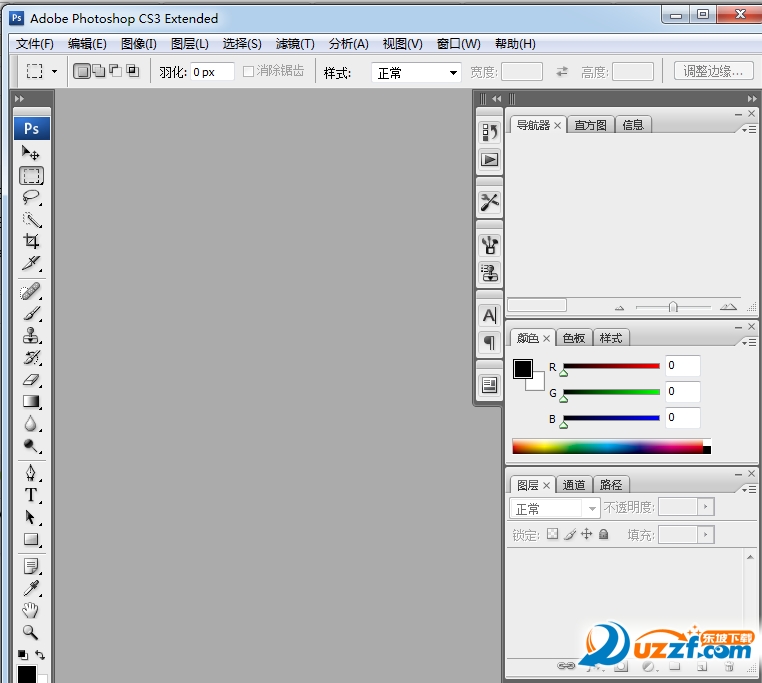Select the Brush tool
Image resolution: width=762 pixels, height=683 pixels.
(x=31, y=314)
